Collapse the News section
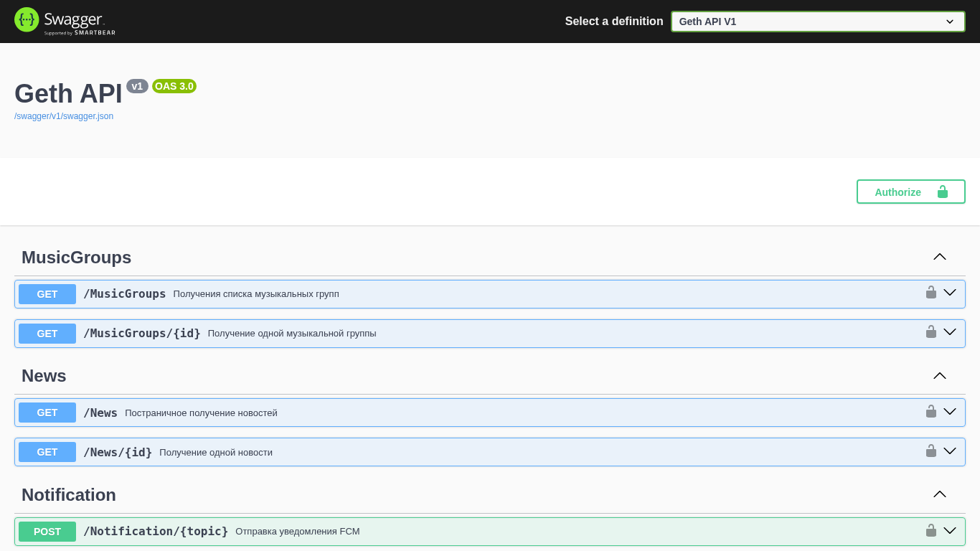This screenshot has width=980, height=551. [x=939, y=376]
